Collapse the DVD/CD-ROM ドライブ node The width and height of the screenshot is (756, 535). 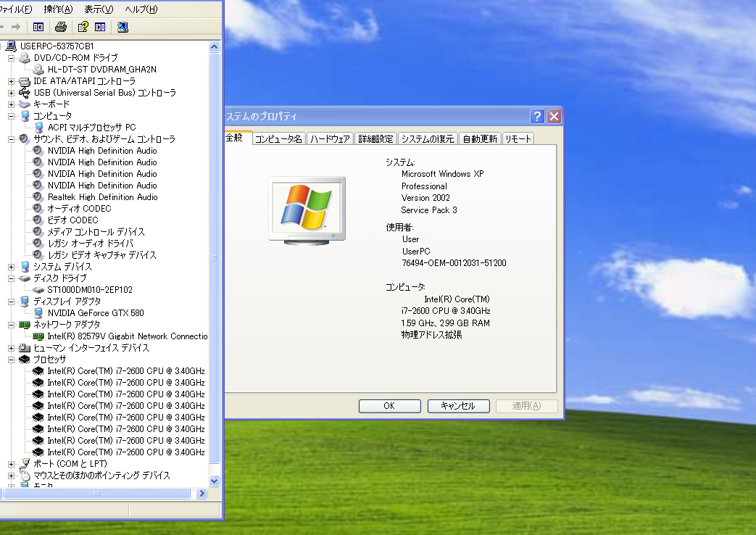click(11, 58)
